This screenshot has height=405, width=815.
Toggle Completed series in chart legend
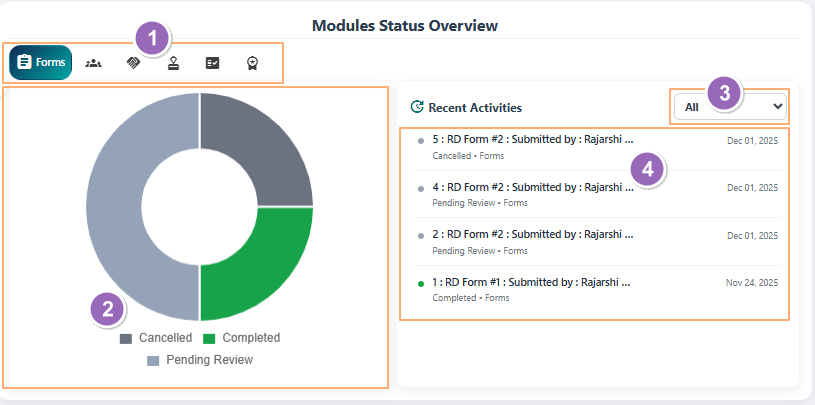pyautogui.click(x=241, y=338)
